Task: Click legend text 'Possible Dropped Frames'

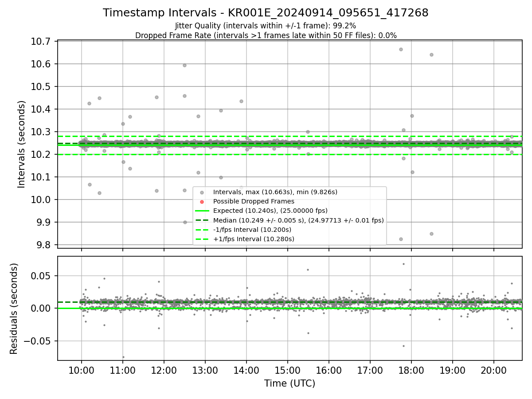Action: pos(254,201)
